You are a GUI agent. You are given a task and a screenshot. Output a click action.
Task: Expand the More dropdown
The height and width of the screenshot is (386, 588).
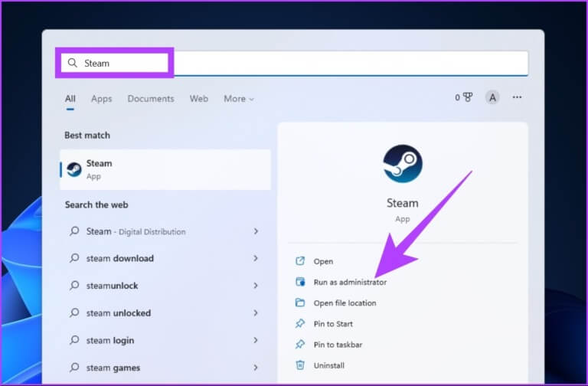point(239,99)
